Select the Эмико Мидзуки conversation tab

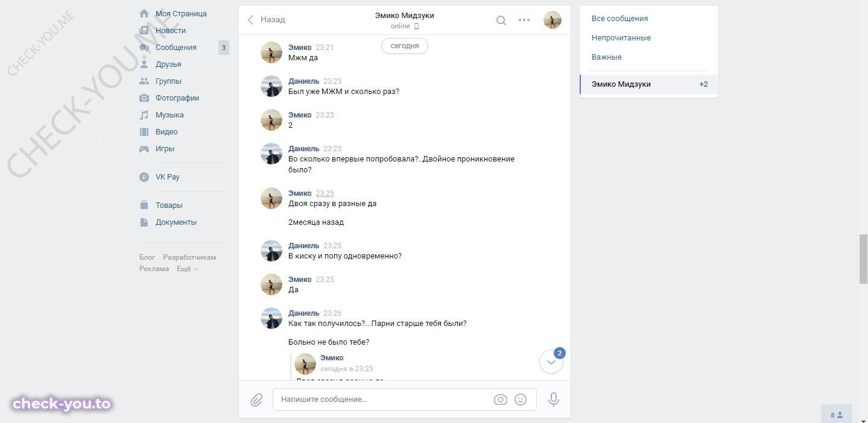coord(649,84)
